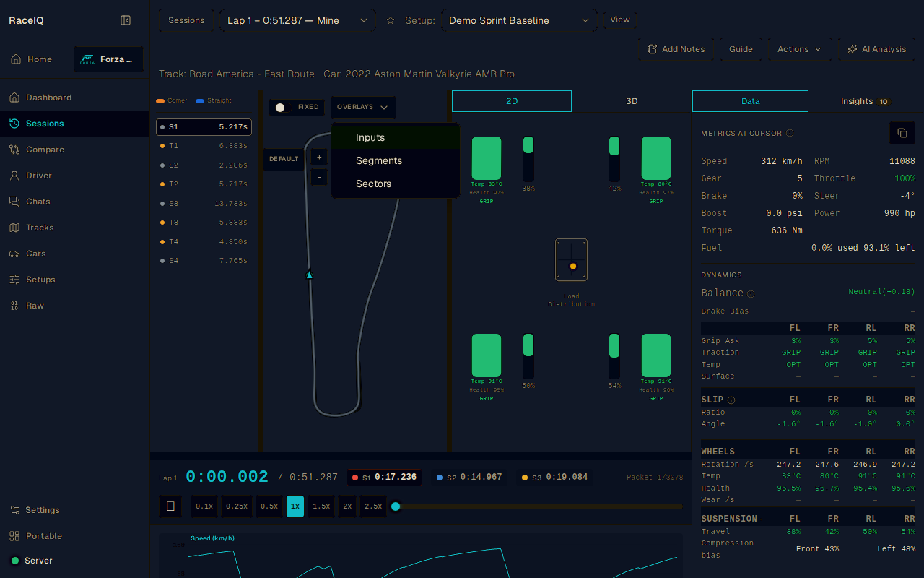Set playback speed to 0.5x

269,506
